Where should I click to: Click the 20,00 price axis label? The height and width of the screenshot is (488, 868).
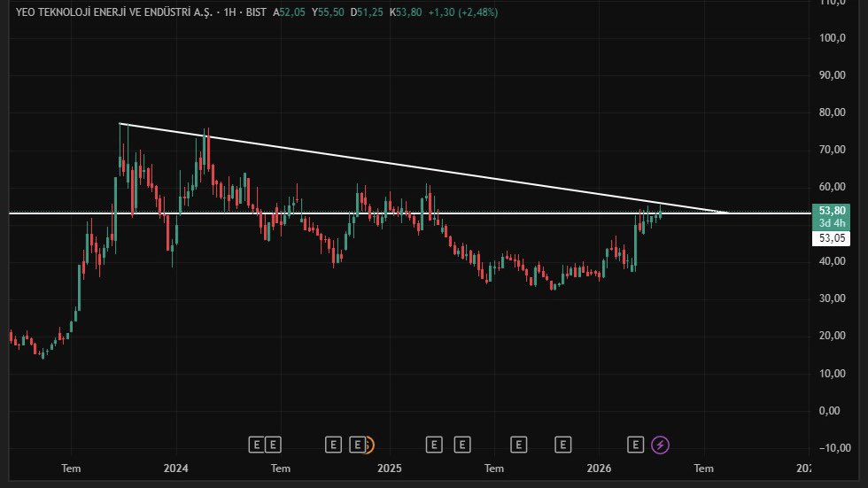832,336
